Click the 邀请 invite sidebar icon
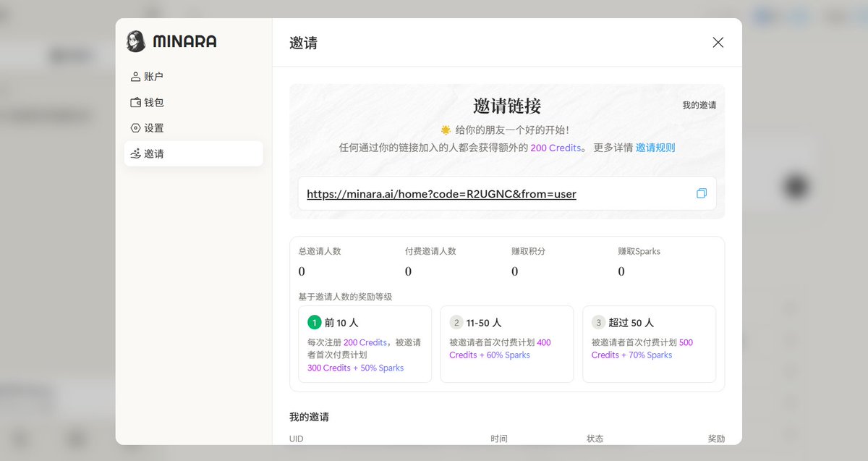 [135, 153]
